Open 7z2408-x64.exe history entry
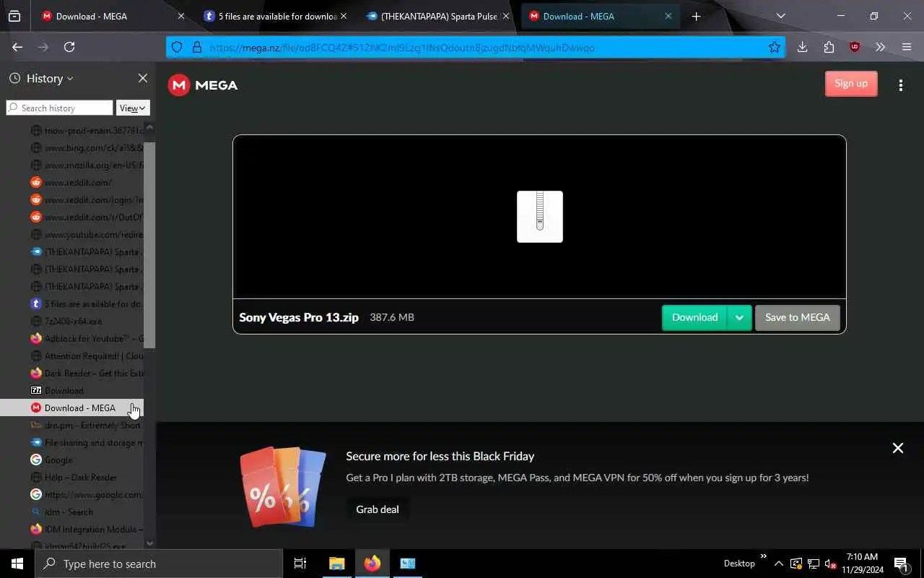 72,322
